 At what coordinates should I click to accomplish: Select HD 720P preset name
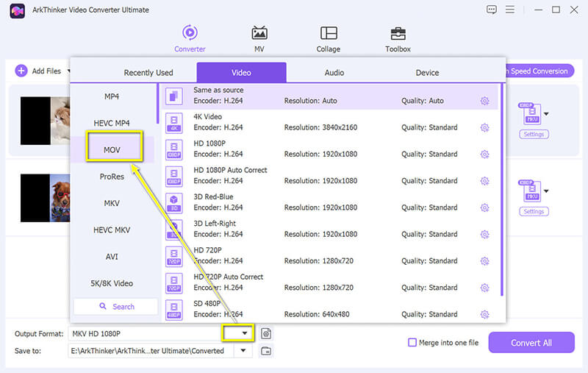207,250
